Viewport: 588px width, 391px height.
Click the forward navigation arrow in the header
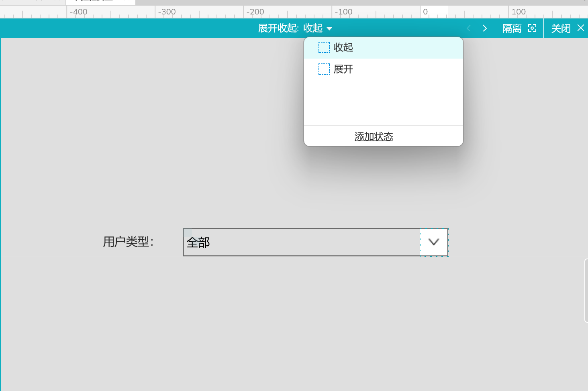tap(485, 28)
